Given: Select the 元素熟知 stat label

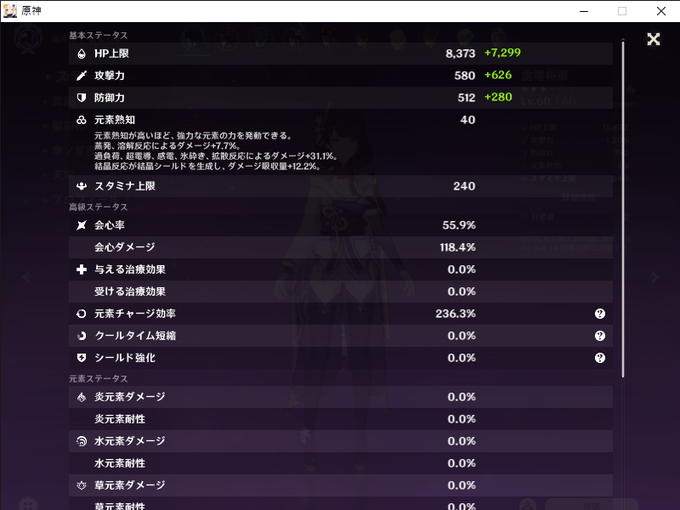Looking at the screenshot, I should pos(114,120).
